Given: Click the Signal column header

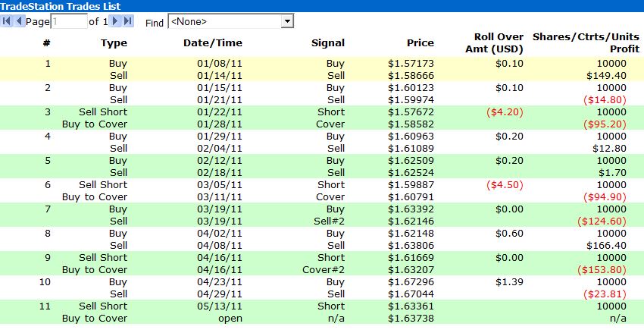Looking at the screenshot, I should point(328,42).
